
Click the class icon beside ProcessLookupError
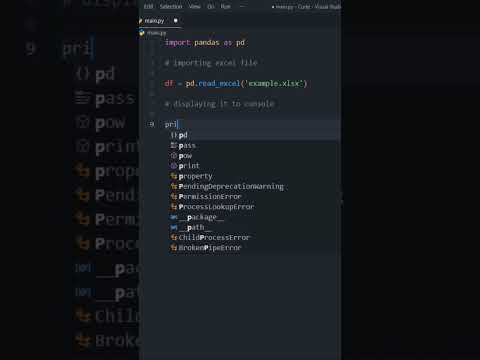(174, 207)
